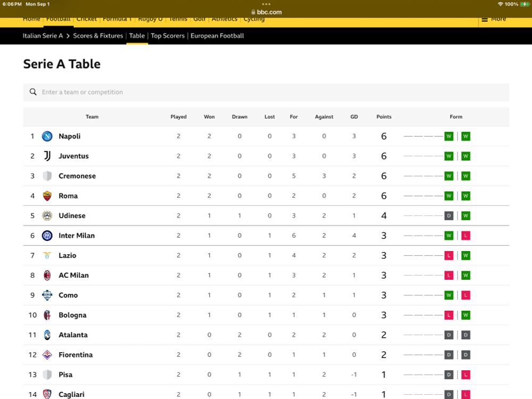Open the Golf section tab
Viewport: 532px width, 399px height.
pos(199,19)
